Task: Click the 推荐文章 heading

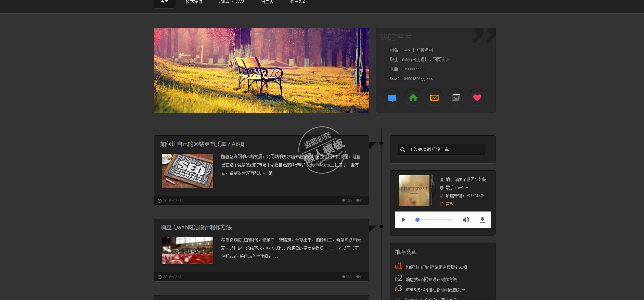Action: click(405, 252)
